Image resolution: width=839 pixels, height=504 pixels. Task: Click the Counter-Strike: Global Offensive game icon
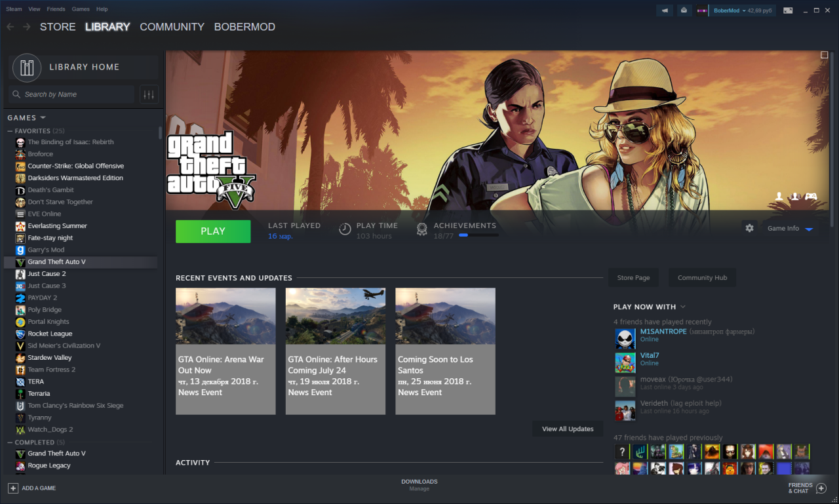21,166
